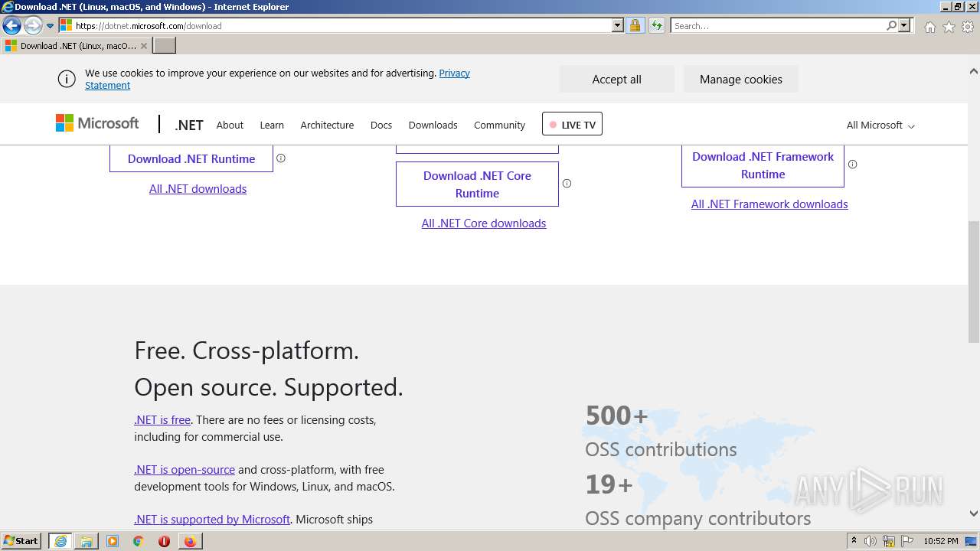Open All .NET Framework downloads link

point(769,204)
